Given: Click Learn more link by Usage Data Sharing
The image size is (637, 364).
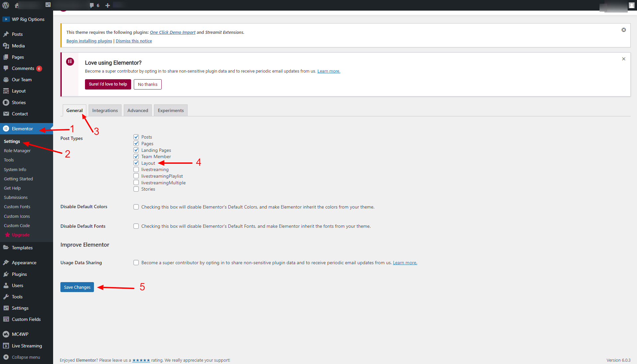Looking at the screenshot, I should point(405,263).
